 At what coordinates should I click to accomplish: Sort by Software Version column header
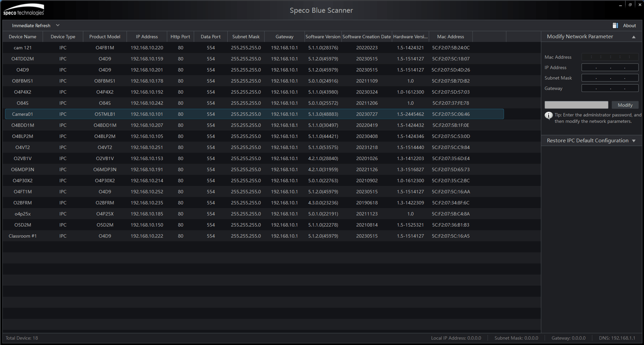(x=323, y=37)
